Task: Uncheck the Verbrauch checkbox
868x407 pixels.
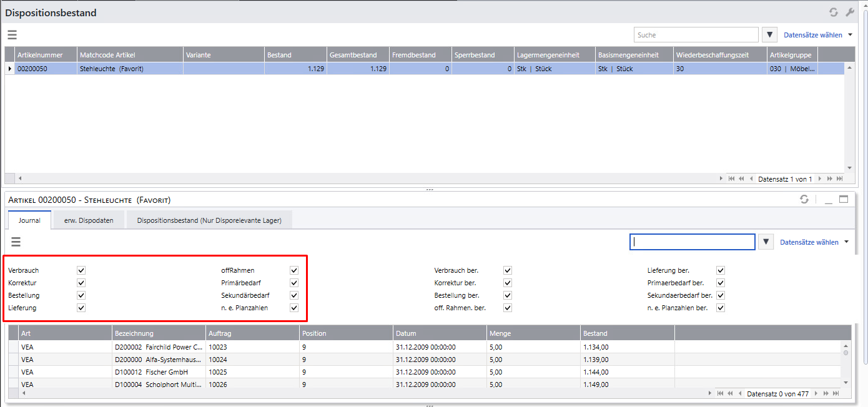Action: (81, 270)
